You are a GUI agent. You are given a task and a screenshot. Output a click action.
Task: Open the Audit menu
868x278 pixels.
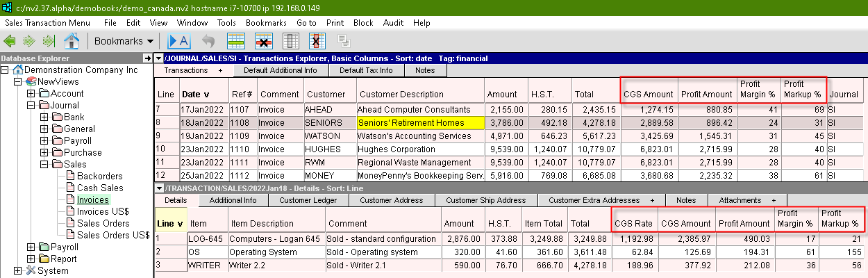click(393, 23)
